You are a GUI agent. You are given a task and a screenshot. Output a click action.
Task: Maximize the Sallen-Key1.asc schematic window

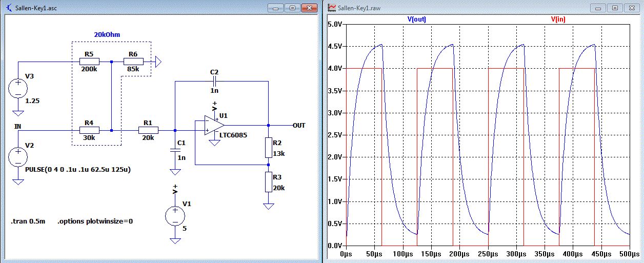coord(292,8)
